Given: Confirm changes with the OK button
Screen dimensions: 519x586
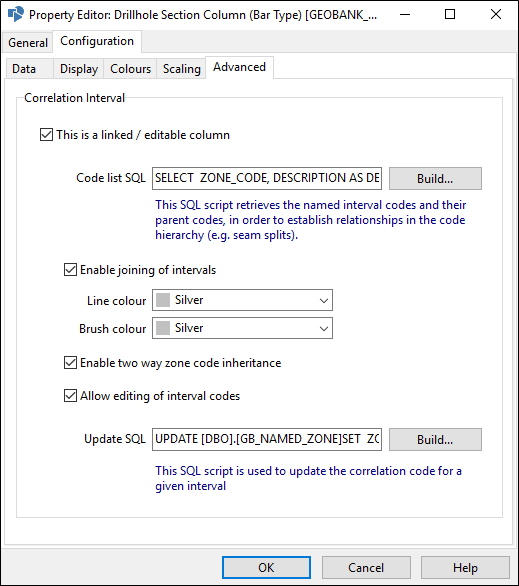Looking at the screenshot, I should 266,568.
